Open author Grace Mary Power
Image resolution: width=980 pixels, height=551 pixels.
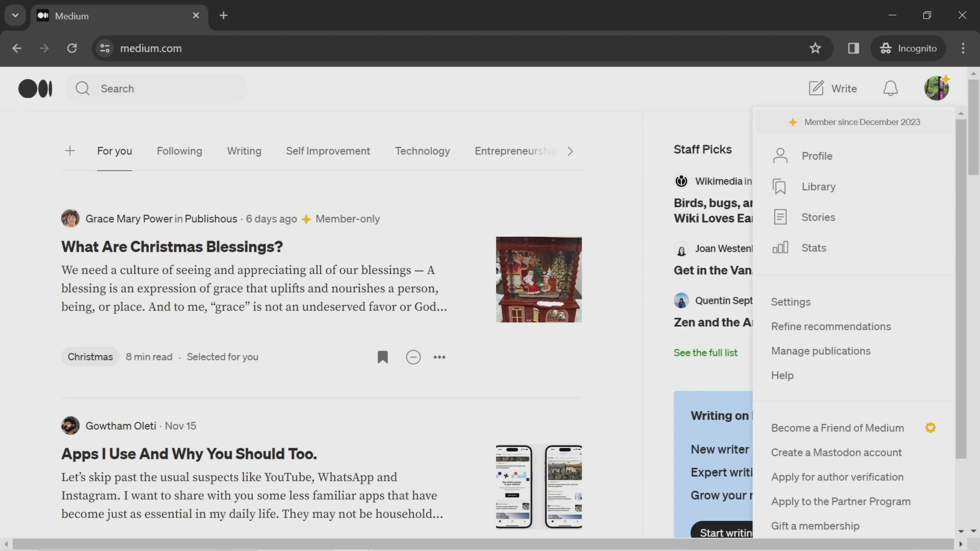click(x=129, y=219)
